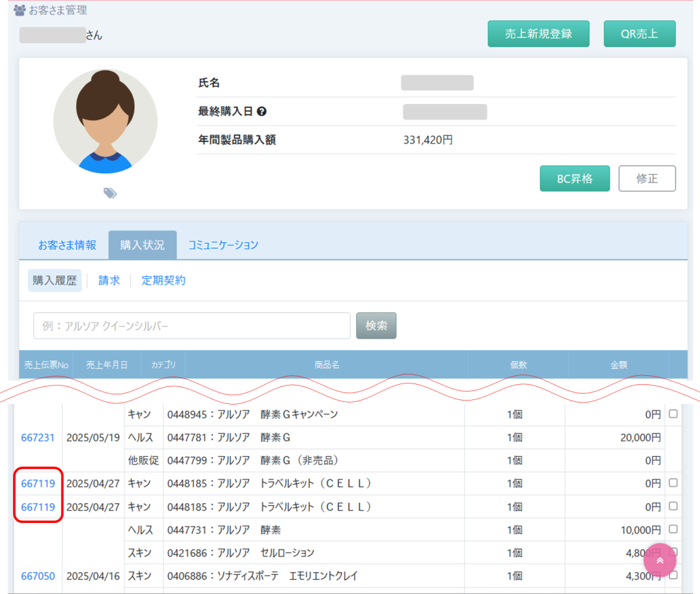
Task: Switch to the お客さま情報 tab
Action: click(67, 245)
